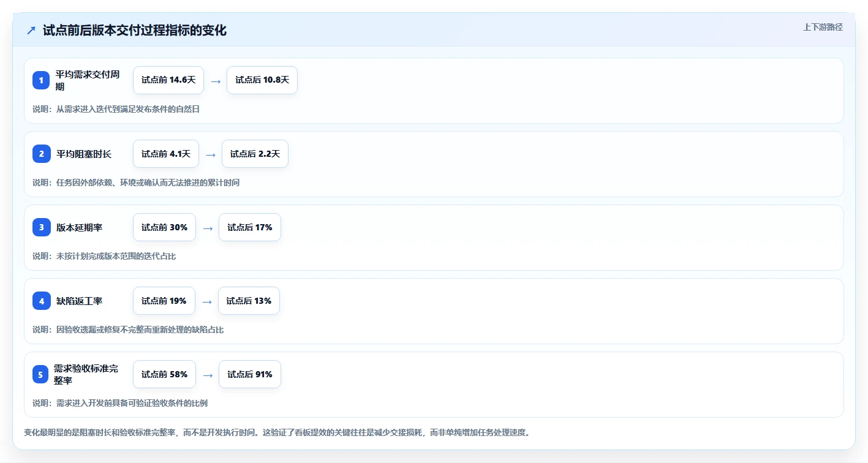Click the 试点前 4.1天 chip

(166, 154)
